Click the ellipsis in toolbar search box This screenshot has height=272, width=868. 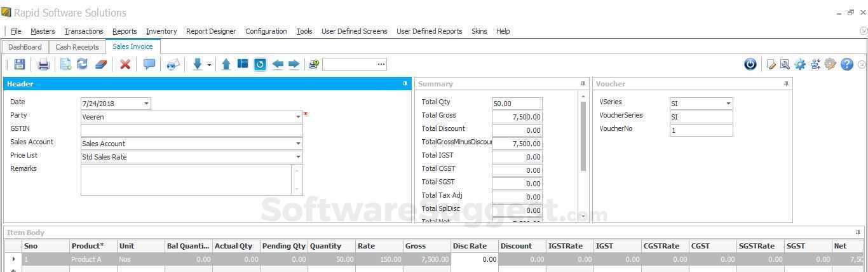pyautogui.click(x=381, y=64)
